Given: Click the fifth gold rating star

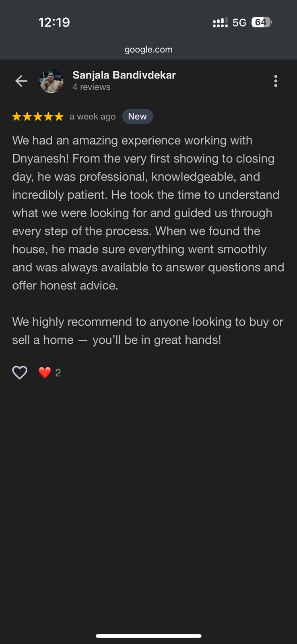Looking at the screenshot, I should point(59,117).
